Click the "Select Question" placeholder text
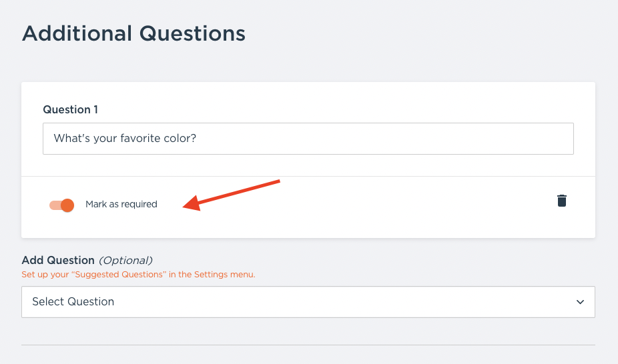This screenshot has width=618, height=364. pyautogui.click(x=73, y=302)
